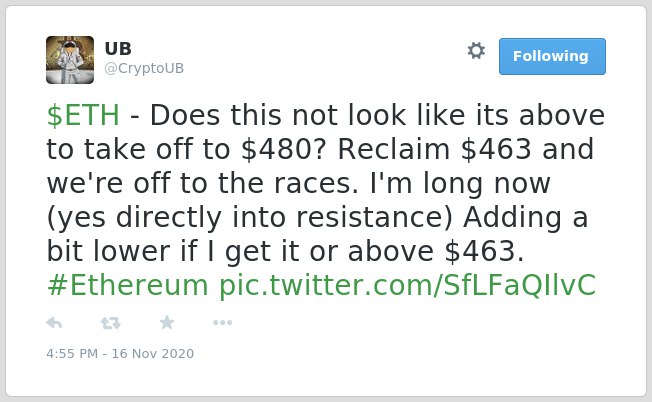The image size is (652, 402).
Task: Click 'Reclaim $463' in the tweet body
Action: 435,149
